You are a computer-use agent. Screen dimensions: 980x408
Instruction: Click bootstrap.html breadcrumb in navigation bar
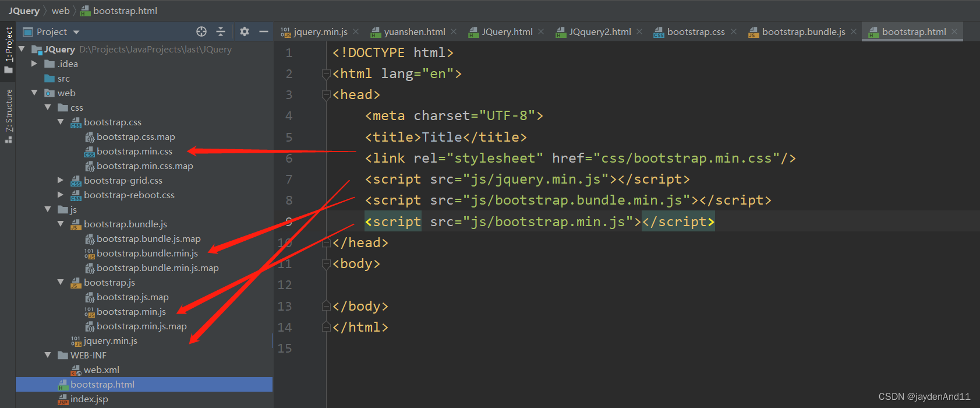119,10
